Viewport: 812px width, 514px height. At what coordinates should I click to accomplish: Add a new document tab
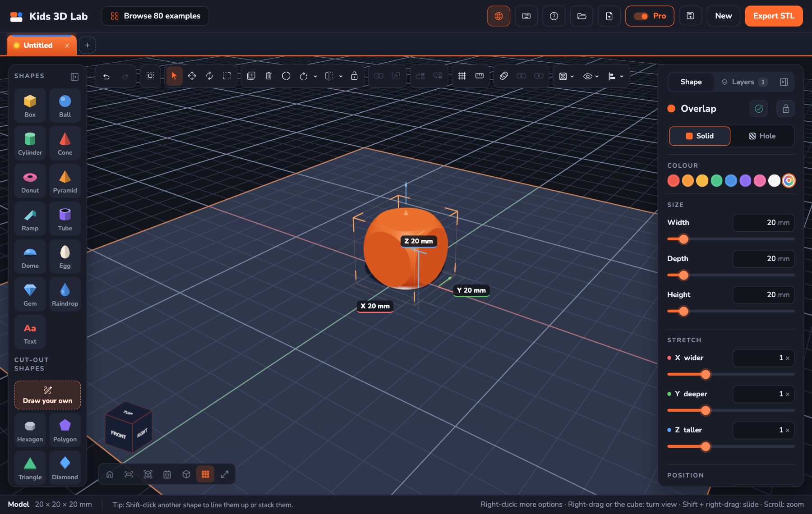[x=88, y=45]
